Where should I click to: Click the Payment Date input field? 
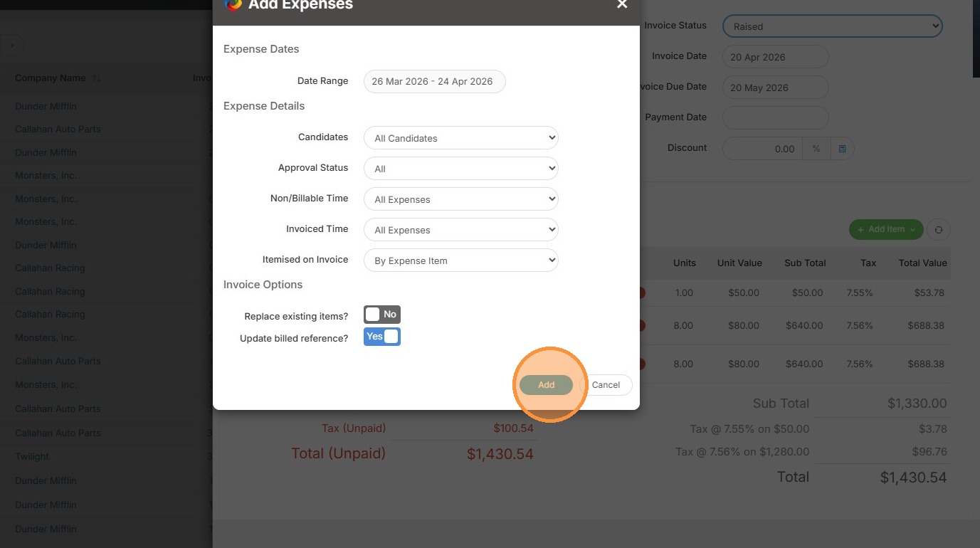pyautogui.click(x=776, y=118)
